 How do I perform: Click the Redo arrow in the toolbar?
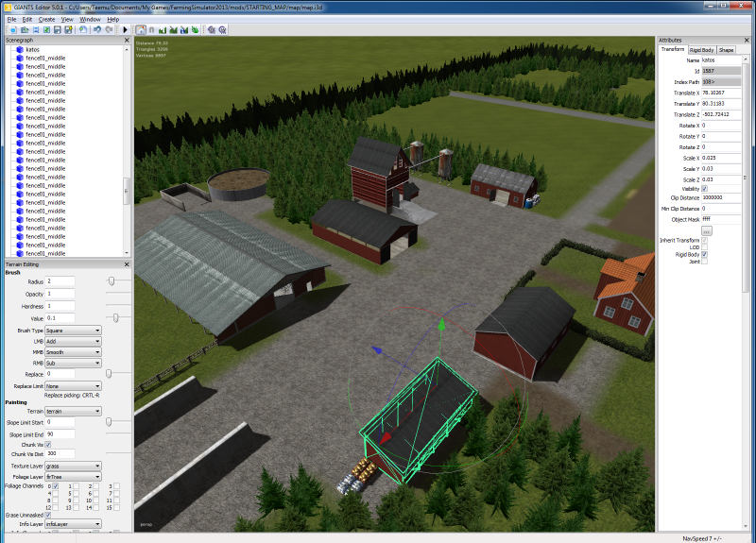point(109,30)
